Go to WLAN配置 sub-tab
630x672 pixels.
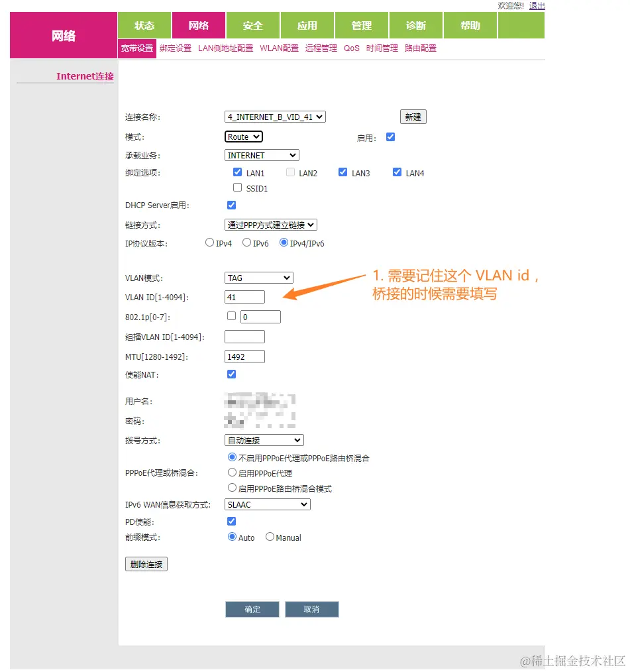(x=280, y=48)
